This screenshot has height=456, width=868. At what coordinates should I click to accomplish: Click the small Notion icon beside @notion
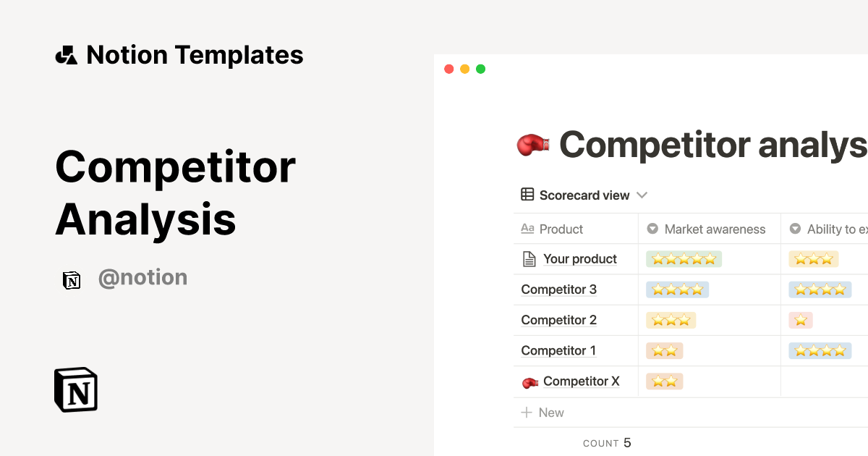(x=72, y=280)
